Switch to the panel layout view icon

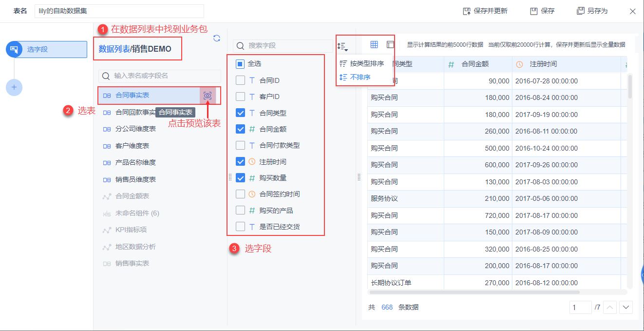tap(390, 44)
